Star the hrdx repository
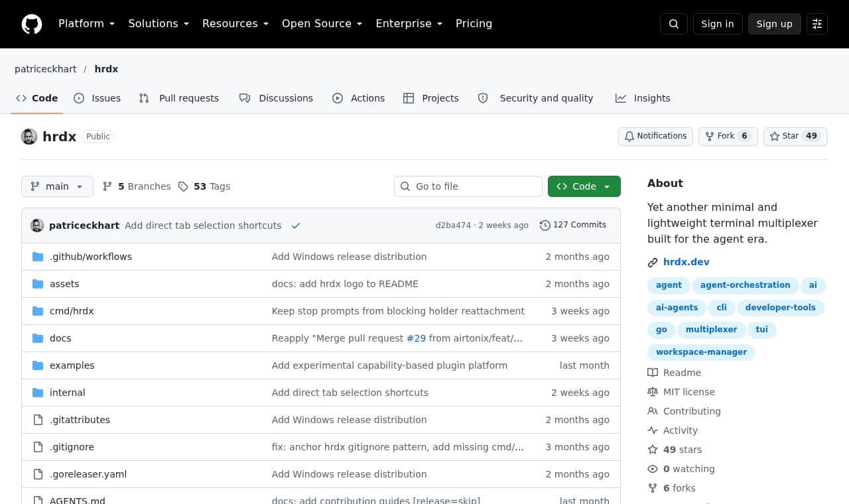 tap(795, 136)
